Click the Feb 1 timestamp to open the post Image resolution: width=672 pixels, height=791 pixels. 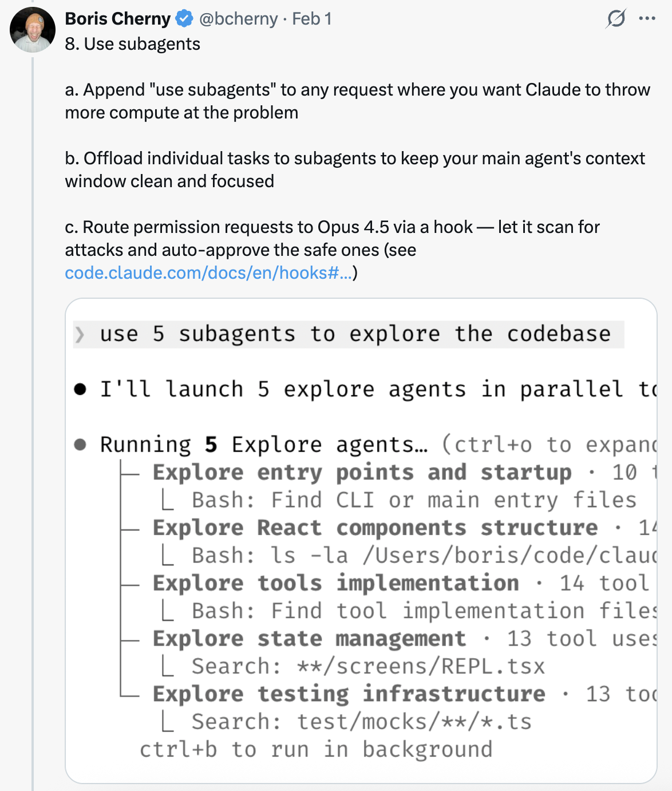(313, 18)
